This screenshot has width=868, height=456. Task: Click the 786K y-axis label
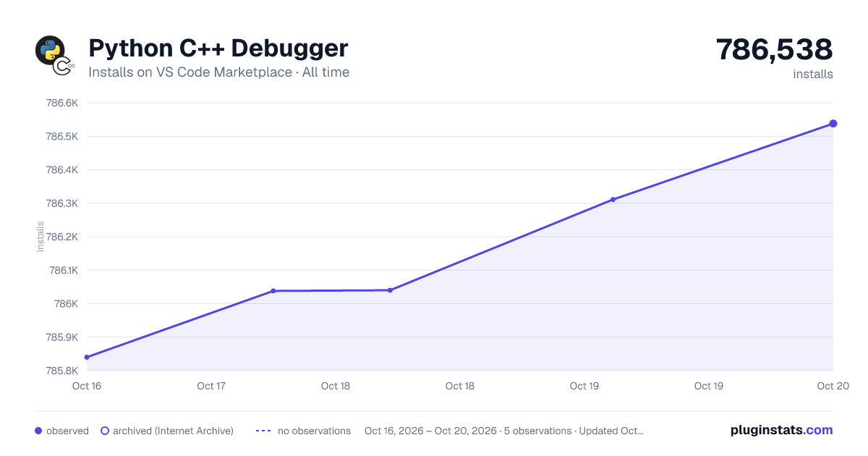(67, 304)
